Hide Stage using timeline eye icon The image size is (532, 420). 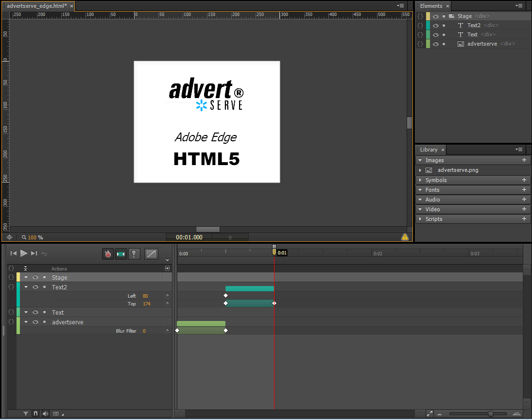click(35, 277)
